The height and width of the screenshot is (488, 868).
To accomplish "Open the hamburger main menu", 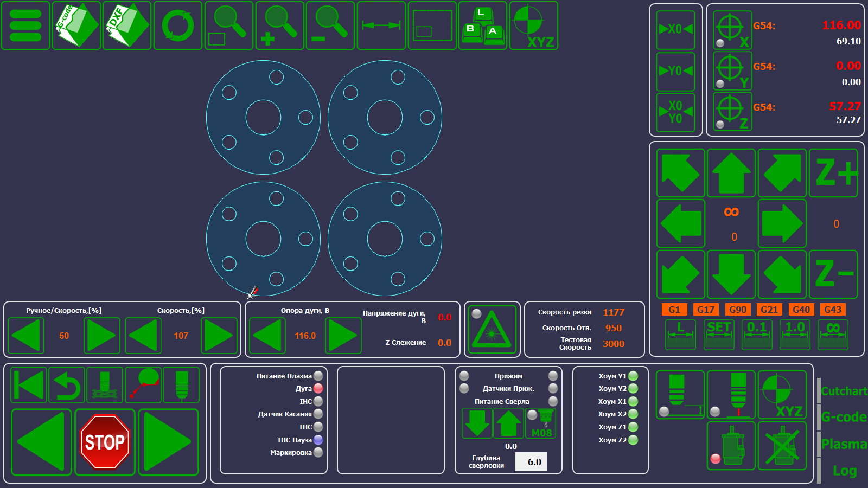I will pyautogui.click(x=25, y=25).
